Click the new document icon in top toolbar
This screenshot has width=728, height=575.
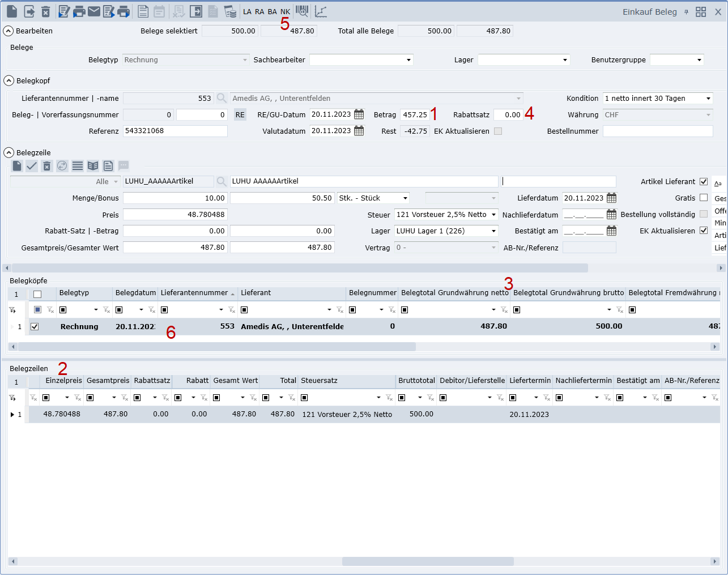pyautogui.click(x=11, y=11)
